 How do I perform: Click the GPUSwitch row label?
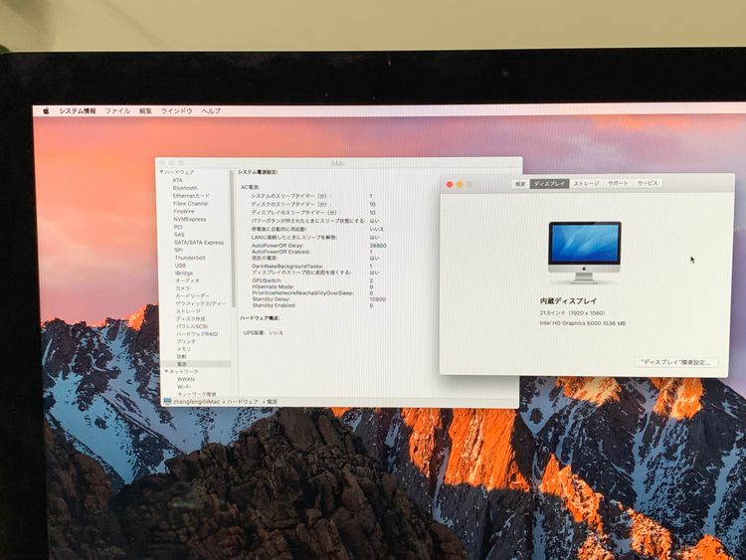[x=267, y=280]
